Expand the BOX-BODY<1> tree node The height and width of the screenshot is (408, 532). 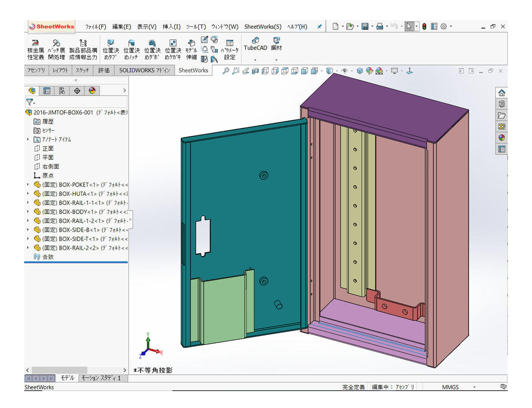tap(28, 212)
